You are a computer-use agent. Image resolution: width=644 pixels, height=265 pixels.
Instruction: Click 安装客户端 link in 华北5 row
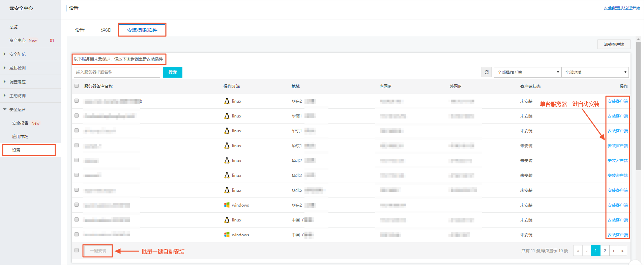click(x=617, y=190)
